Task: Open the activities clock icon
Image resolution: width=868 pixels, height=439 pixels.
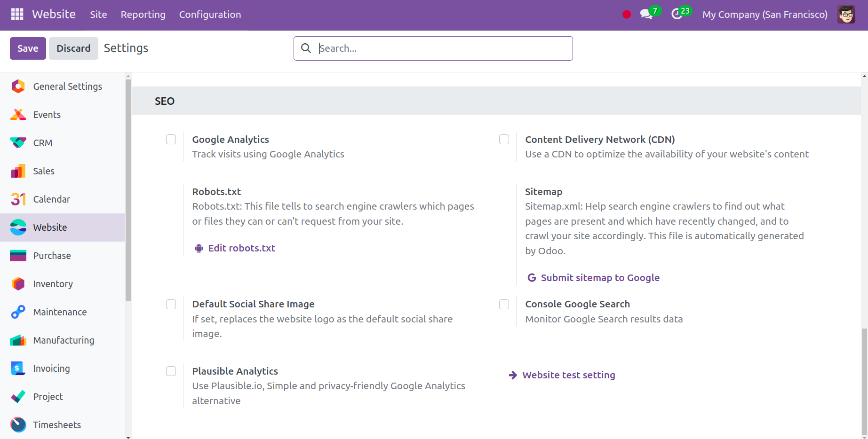Action: 677,15
